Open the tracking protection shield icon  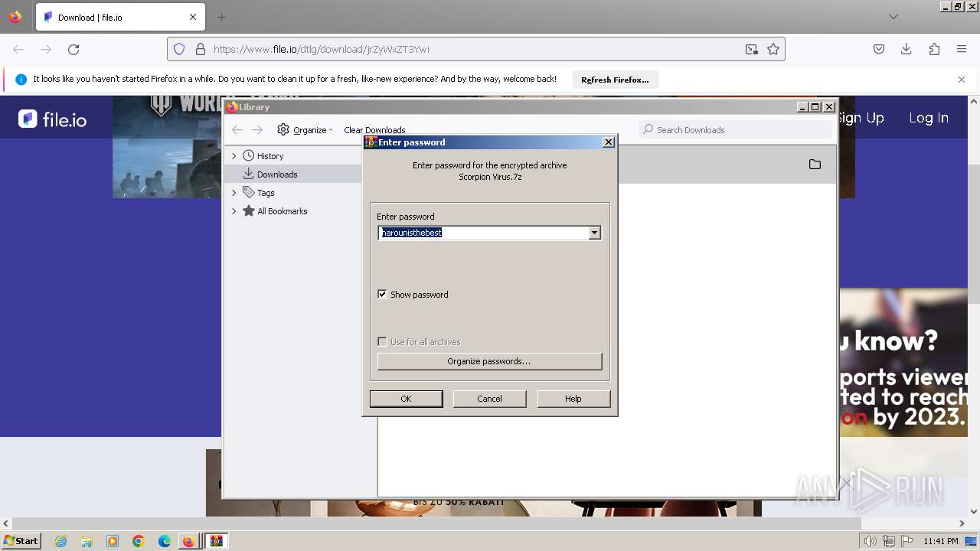click(x=179, y=49)
